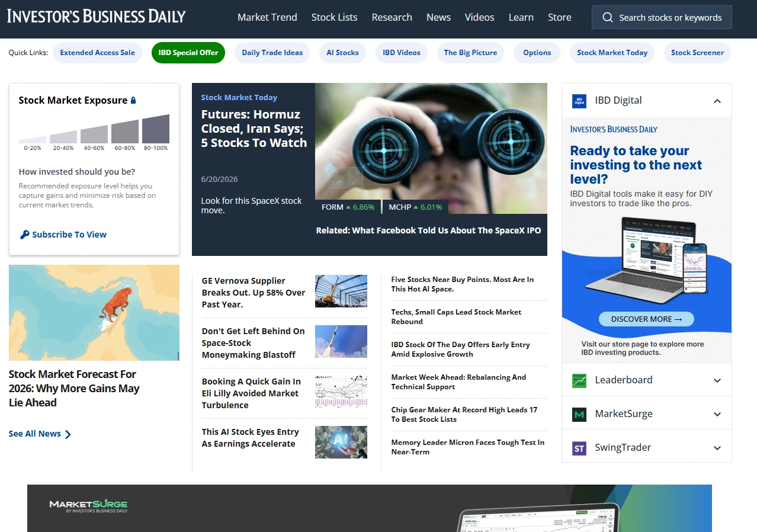757x532 pixels.
Task: Open the bull map forecast illustration
Action: tap(94, 313)
